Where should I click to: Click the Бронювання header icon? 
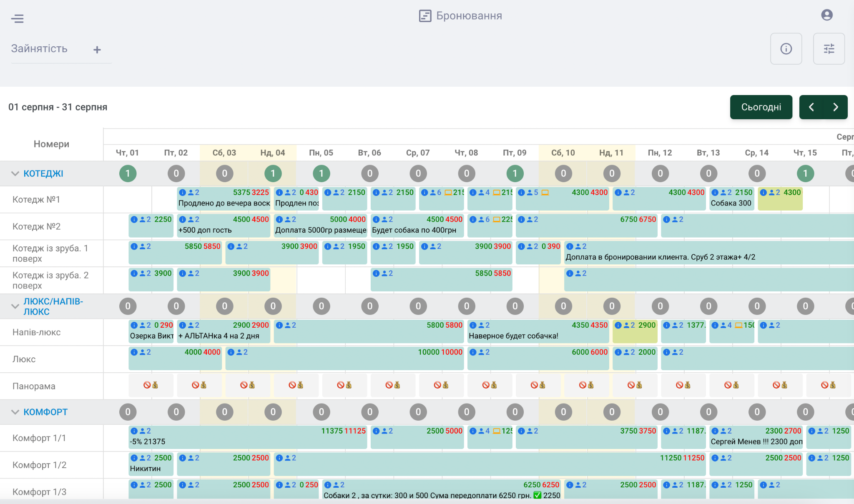click(425, 16)
